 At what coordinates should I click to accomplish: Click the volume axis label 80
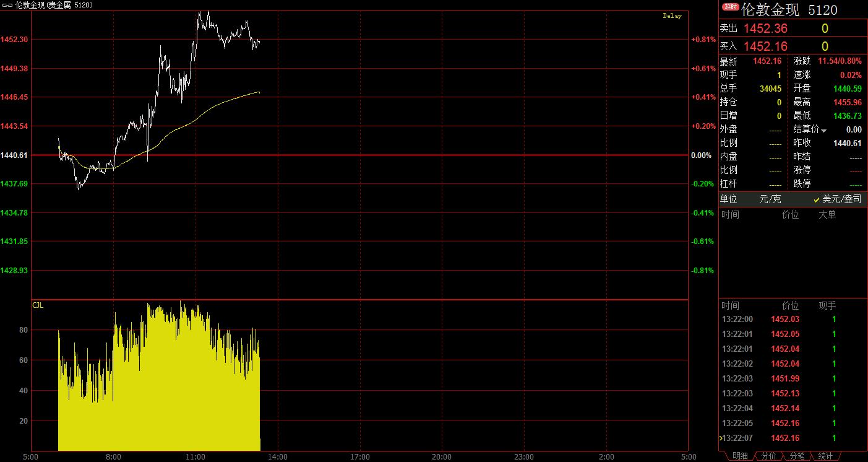click(24, 330)
